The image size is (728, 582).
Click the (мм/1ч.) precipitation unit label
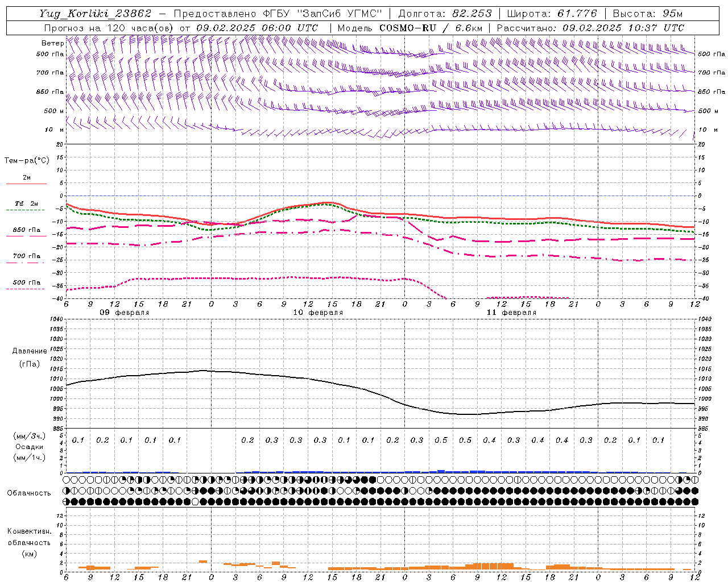(30, 458)
